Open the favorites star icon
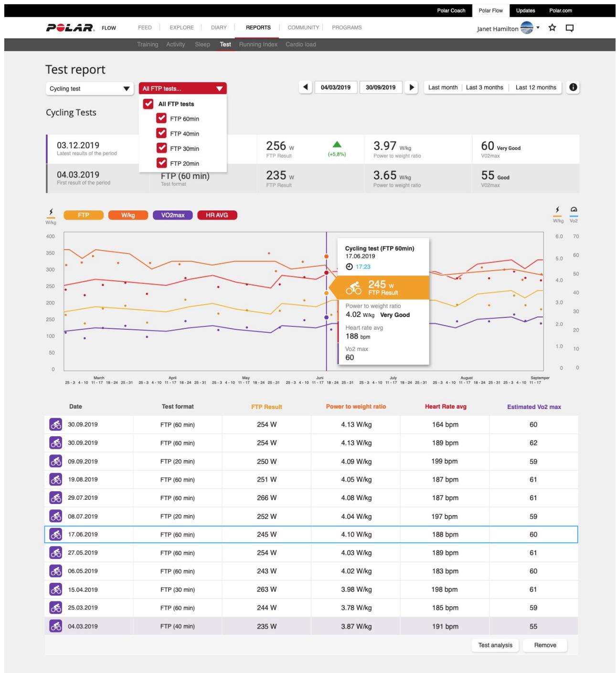Image resolution: width=616 pixels, height=673 pixels. point(552,28)
